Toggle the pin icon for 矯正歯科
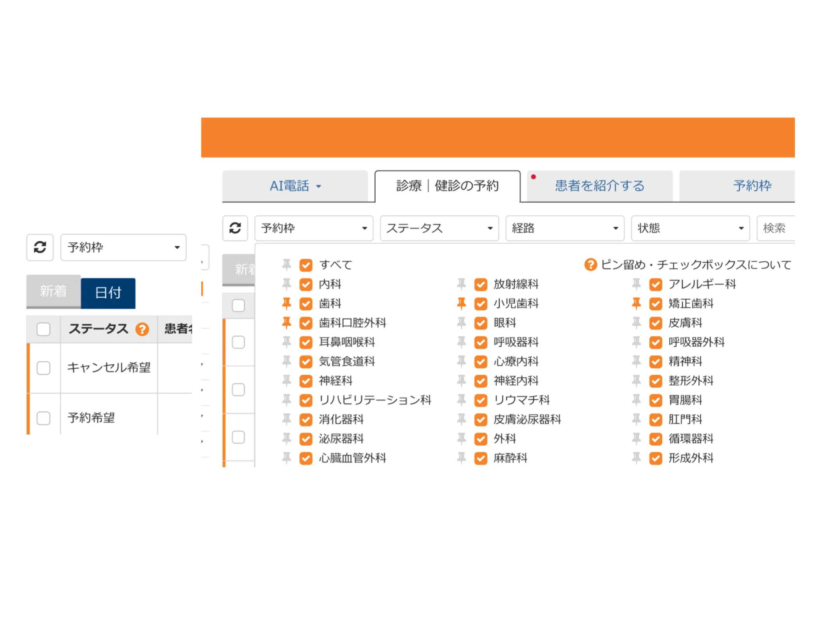This screenshot has width=840, height=630. tap(636, 303)
